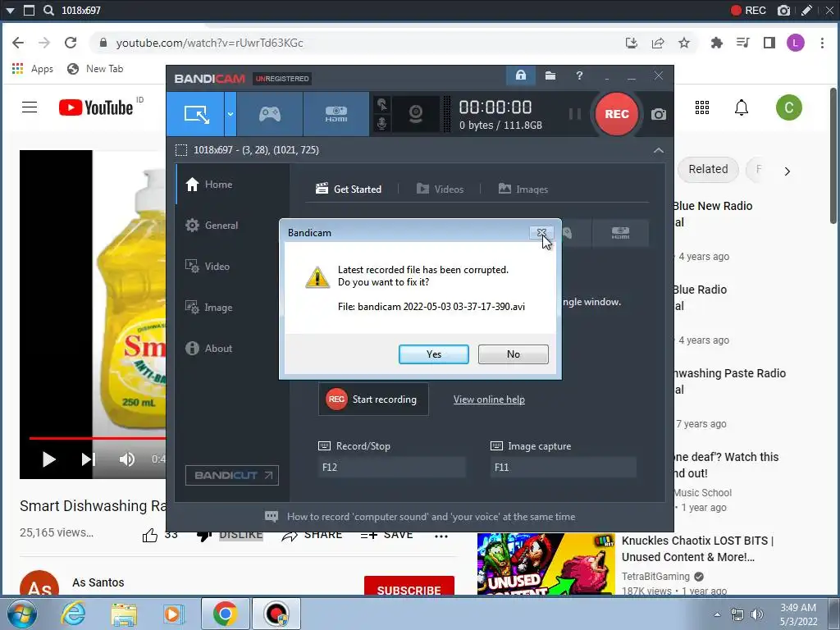Open Chrome extensions puzzle icon

tap(716, 43)
